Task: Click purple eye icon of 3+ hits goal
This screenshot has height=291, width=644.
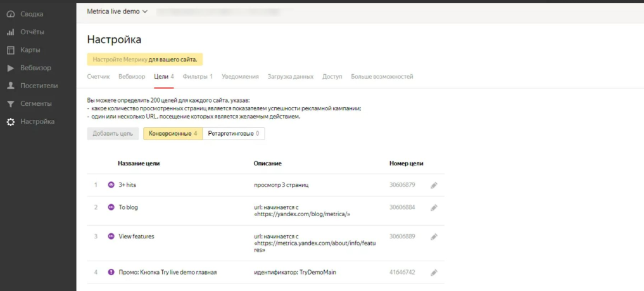Action: pyautogui.click(x=111, y=185)
